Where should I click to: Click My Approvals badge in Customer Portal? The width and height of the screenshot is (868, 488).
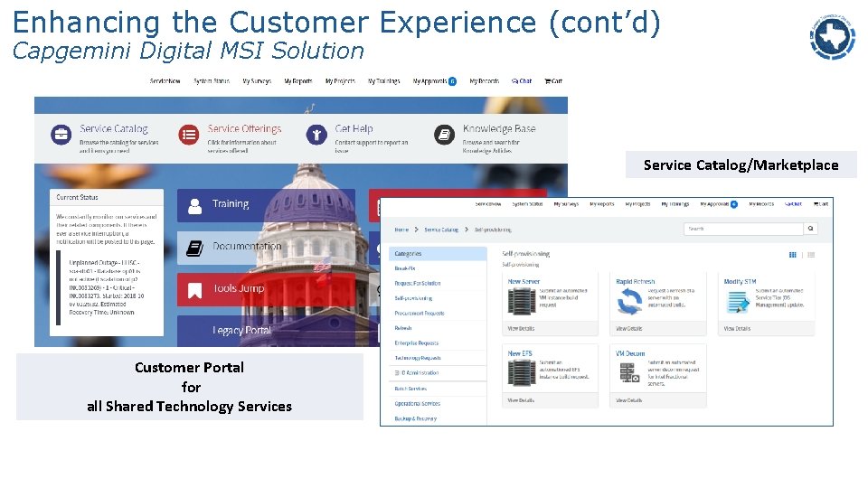(x=452, y=81)
